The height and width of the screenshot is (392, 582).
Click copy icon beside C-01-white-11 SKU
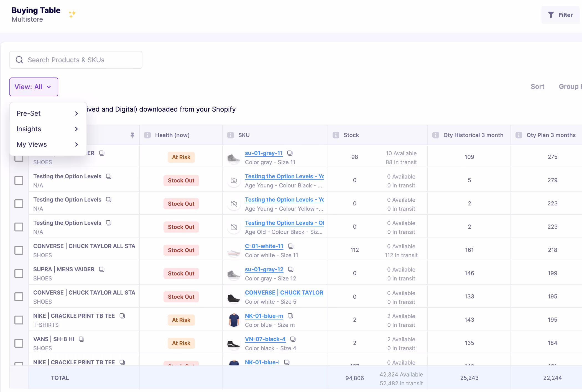(291, 246)
